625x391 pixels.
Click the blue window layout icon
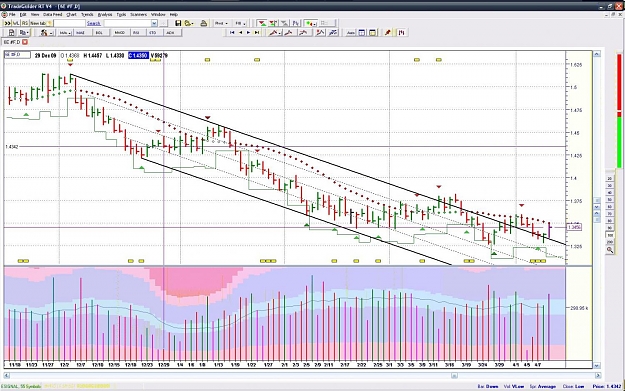(362, 33)
